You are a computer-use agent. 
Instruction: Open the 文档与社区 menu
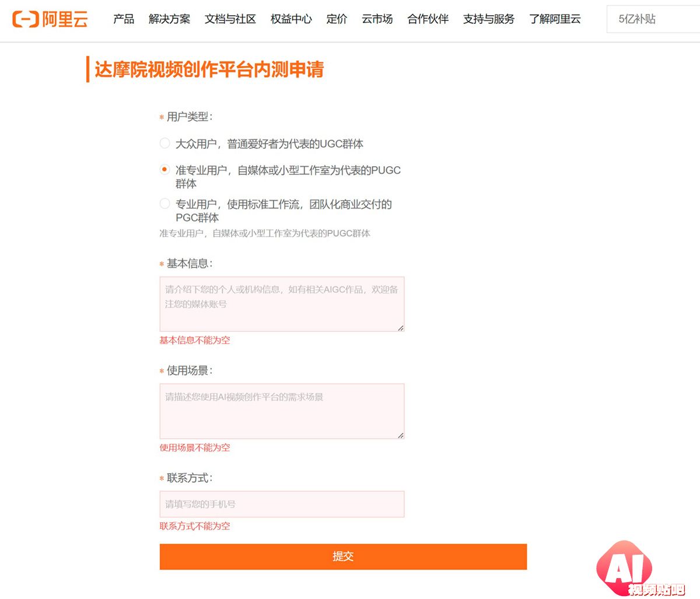click(x=230, y=19)
